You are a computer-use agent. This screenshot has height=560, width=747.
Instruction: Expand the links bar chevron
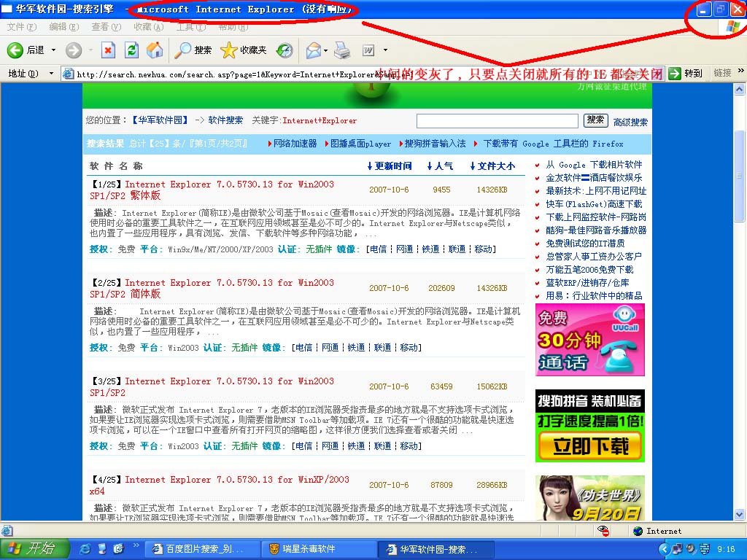[x=741, y=71]
